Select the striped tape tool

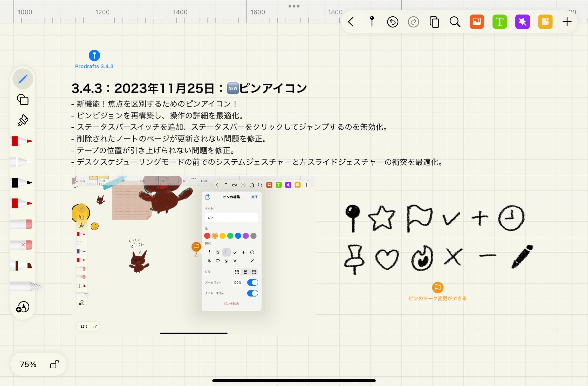[x=26, y=286]
